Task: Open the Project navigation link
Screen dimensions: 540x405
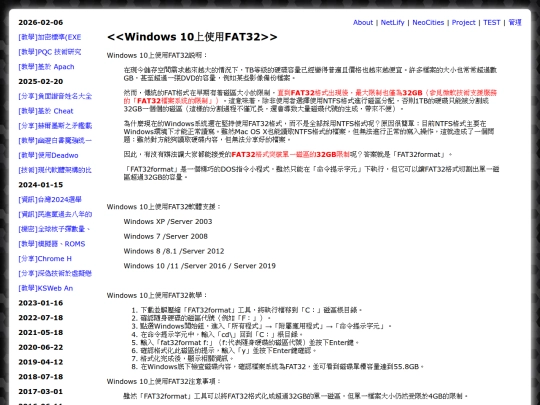Action: pos(463,22)
